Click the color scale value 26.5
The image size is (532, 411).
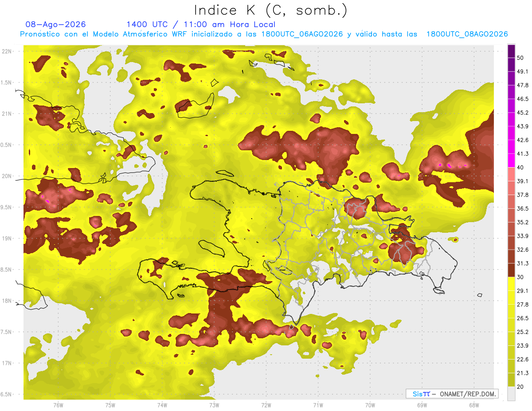click(x=523, y=318)
